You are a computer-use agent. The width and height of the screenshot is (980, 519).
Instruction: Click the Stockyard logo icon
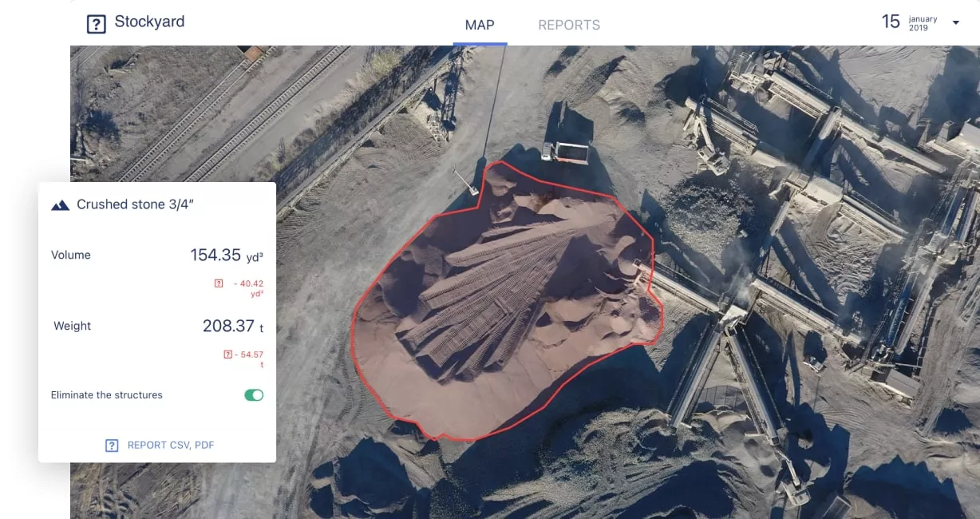coord(96,24)
